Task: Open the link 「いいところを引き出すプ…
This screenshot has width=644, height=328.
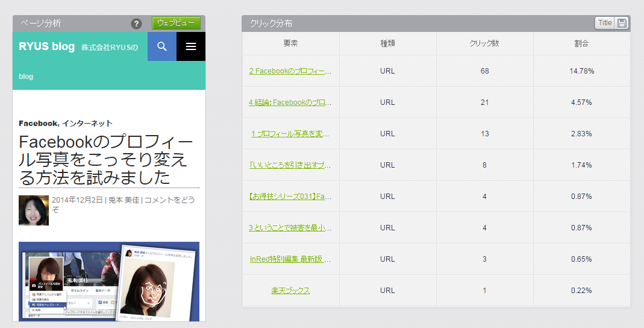Action: (290, 165)
